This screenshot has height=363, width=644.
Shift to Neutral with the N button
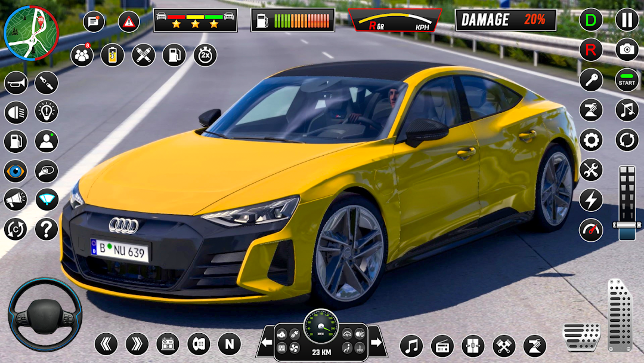click(x=230, y=344)
